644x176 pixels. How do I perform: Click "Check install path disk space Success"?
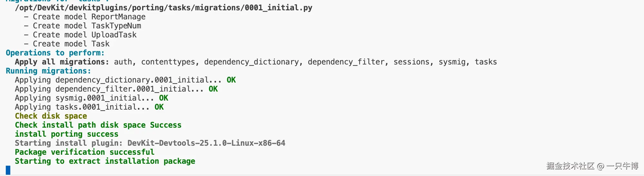coord(98,125)
